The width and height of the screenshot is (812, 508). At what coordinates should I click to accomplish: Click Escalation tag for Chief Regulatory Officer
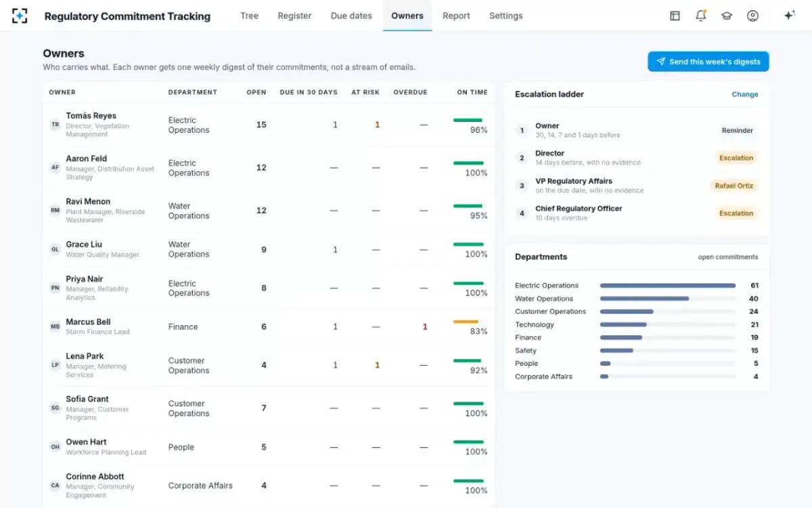point(736,213)
